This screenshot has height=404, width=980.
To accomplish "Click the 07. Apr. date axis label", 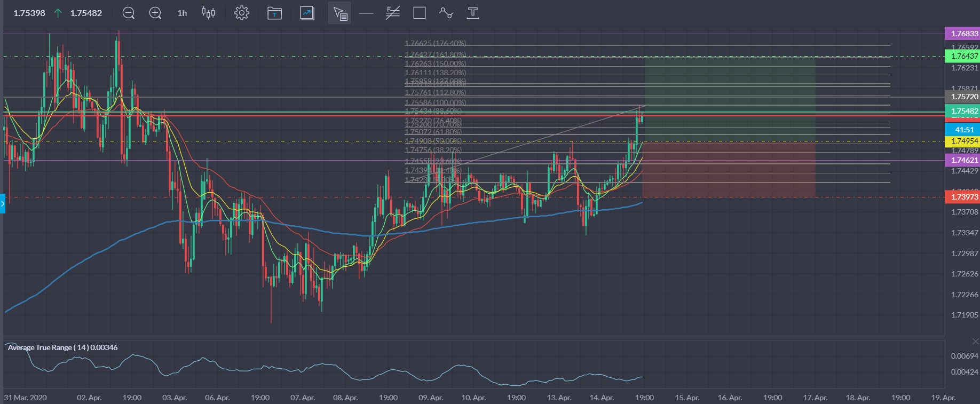I will click(x=303, y=398).
